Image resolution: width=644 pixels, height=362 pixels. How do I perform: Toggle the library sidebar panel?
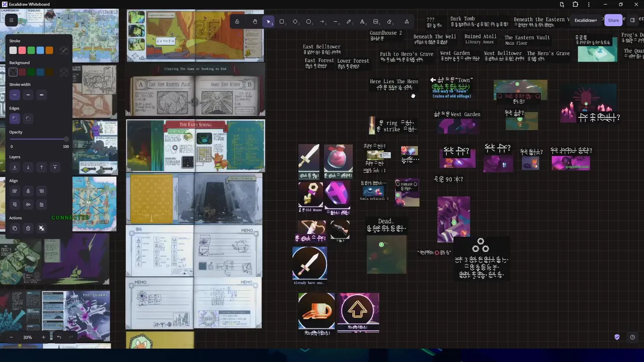tap(632, 20)
